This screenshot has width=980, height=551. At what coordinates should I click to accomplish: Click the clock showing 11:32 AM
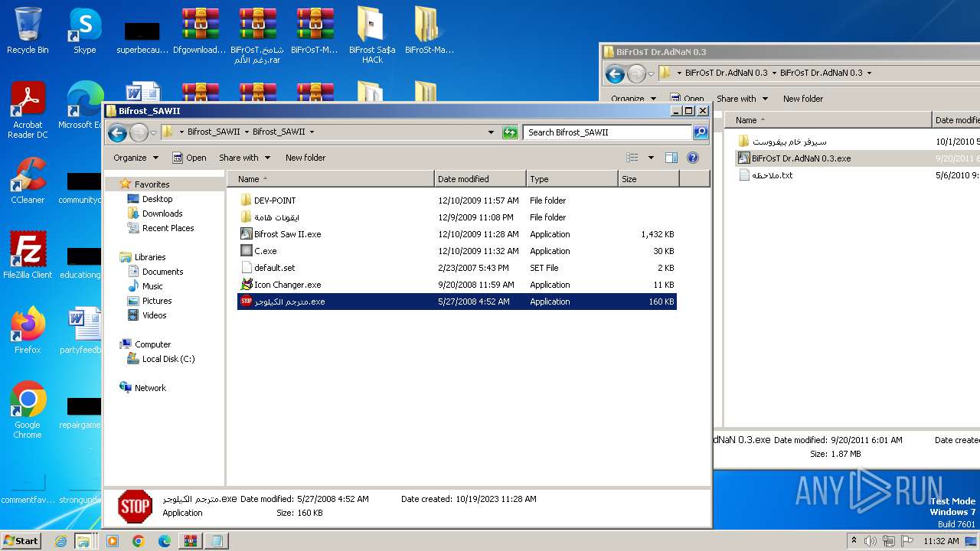point(941,541)
